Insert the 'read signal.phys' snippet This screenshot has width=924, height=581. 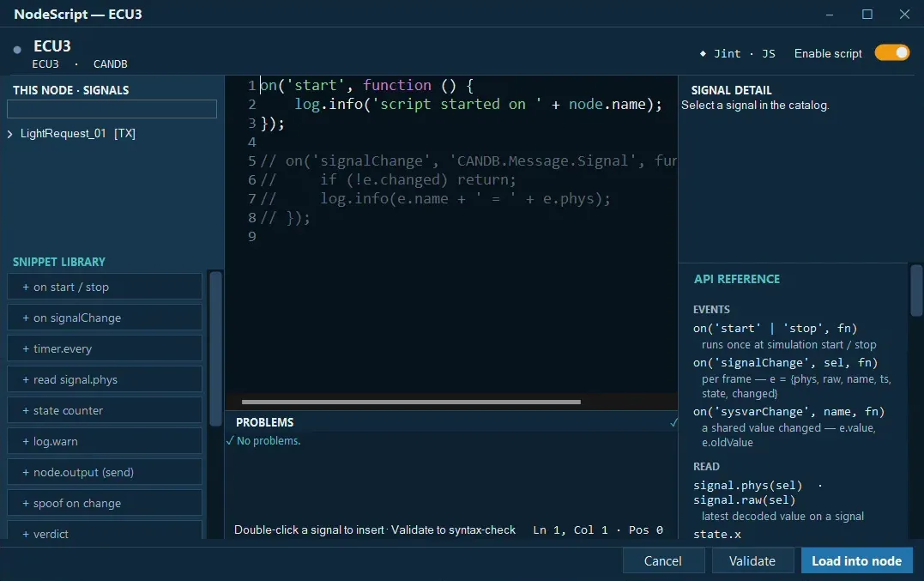point(105,379)
